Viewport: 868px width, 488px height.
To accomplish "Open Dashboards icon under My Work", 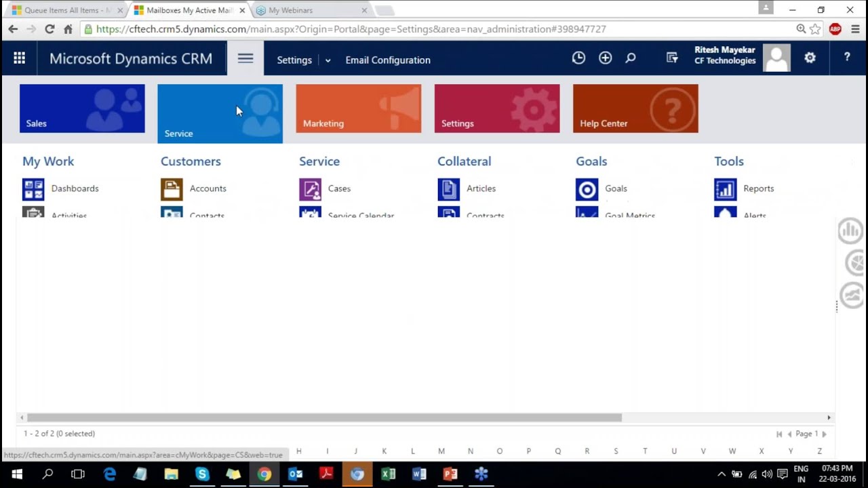I will (x=33, y=189).
